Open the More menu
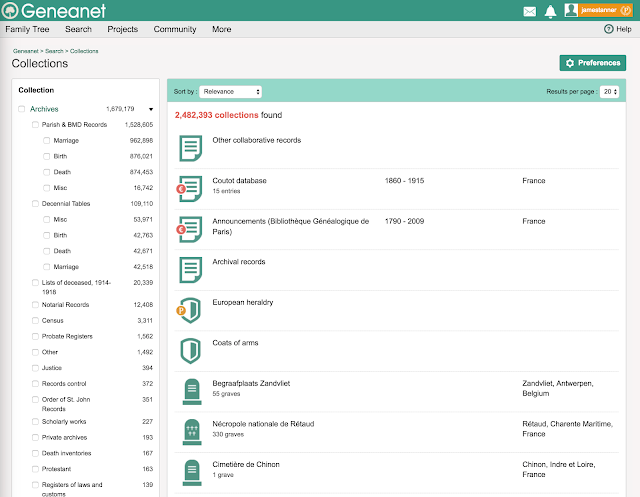This screenshot has width=640, height=497. point(222,29)
